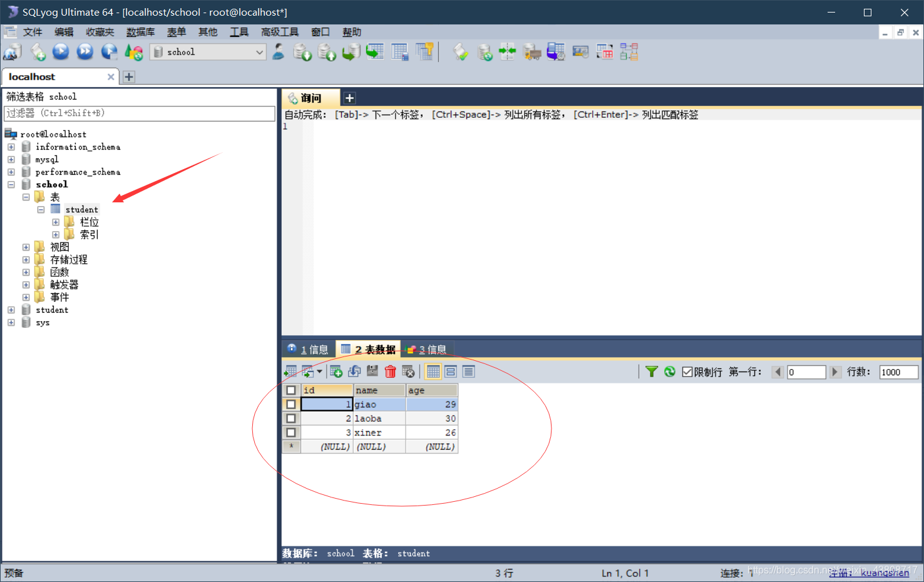The height and width of the screenshot is (582, 924).
Task: Click the 过滤器 filter input field
Action: tap(140, 113)
